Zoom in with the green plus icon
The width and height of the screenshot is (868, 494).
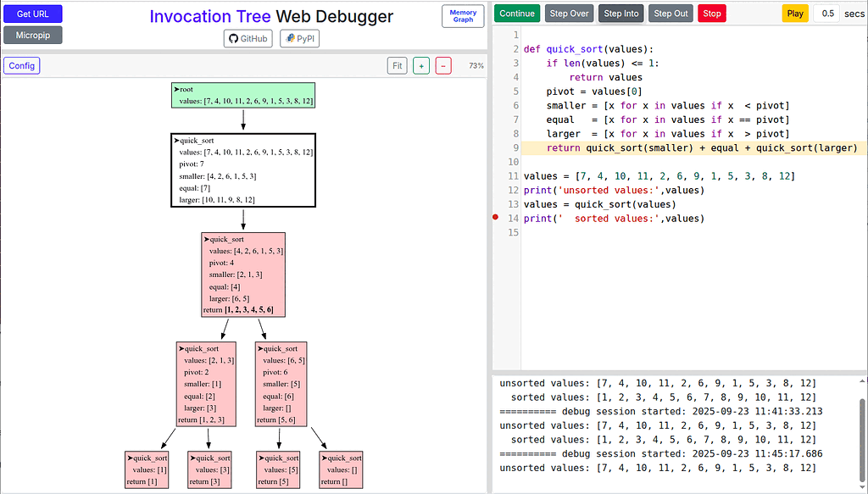421,65
